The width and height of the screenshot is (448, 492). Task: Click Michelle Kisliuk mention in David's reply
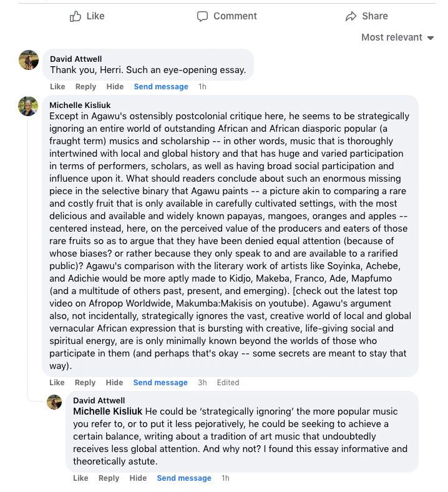coord(109,411)
